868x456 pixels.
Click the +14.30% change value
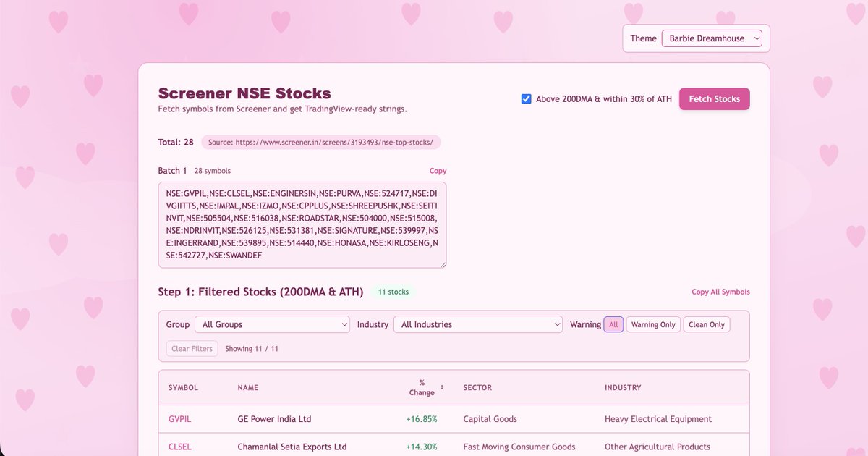tap(422, 447)
